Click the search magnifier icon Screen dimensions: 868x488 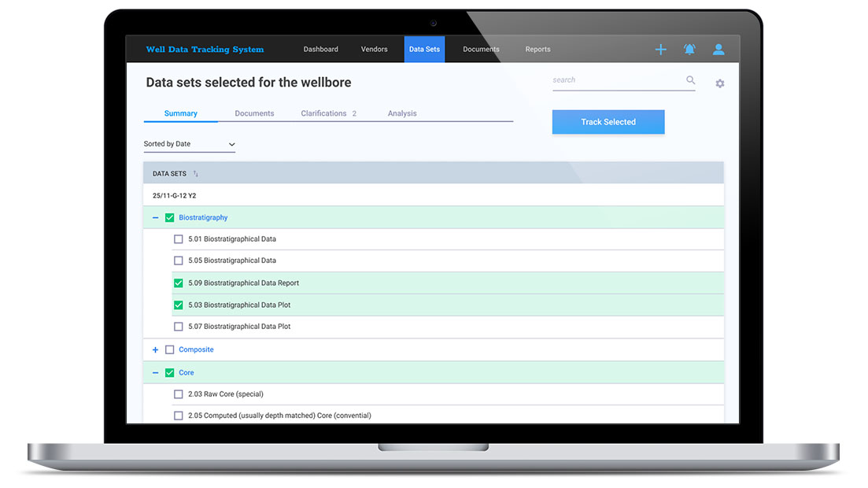point(690,79)
